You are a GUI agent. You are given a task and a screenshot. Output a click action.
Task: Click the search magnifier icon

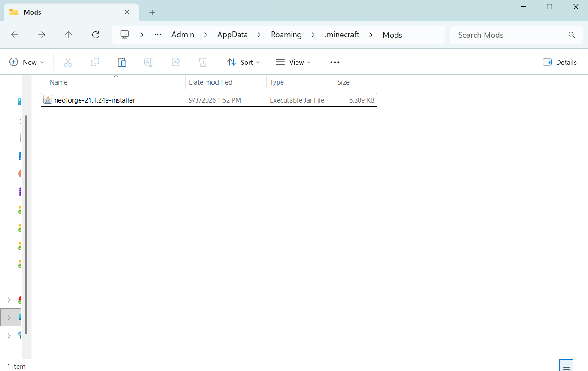click(x=571, y=35)
